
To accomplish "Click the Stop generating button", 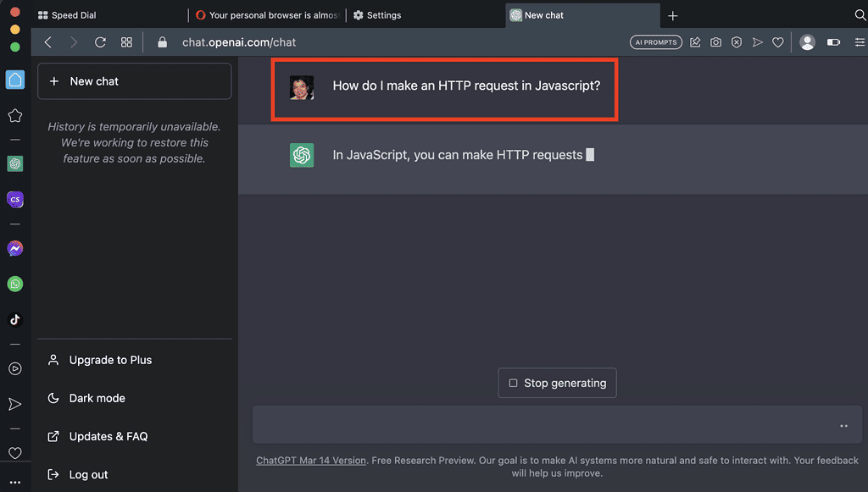I will pyautogui.click(x=557, y=383).
